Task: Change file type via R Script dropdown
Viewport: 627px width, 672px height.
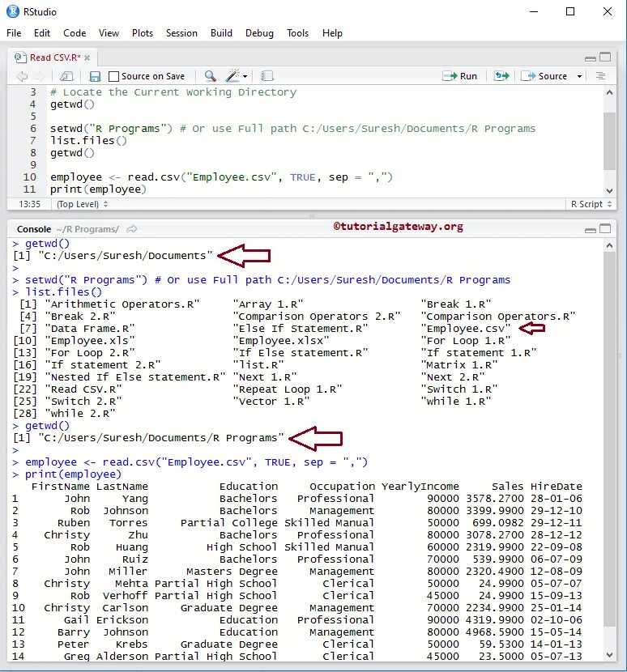Action: [x=591, y=204]
